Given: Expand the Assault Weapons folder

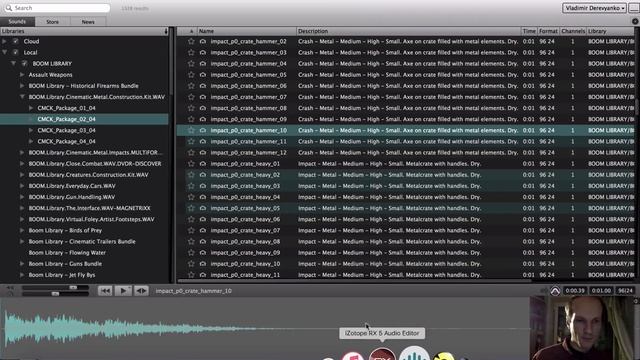Looking at the screenshot, I should click(x=22, y=75).
